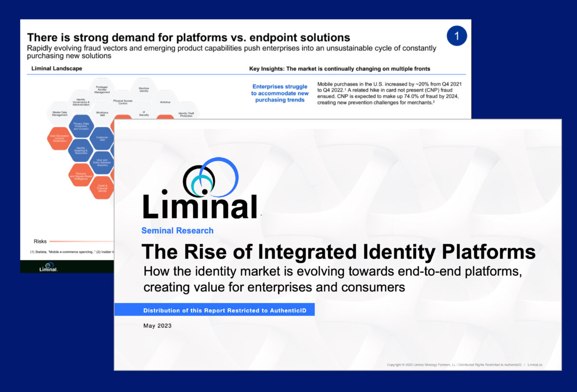The width and height of the screenshot is (577, 392).
Task: Click the Machine Identity hexagon
Action: [144, 89]
